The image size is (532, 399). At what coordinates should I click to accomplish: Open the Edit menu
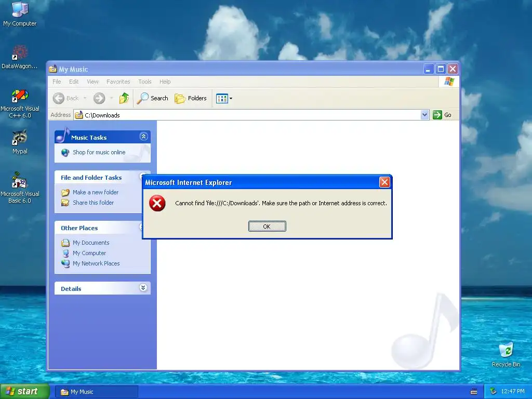(x=74, y=82)
